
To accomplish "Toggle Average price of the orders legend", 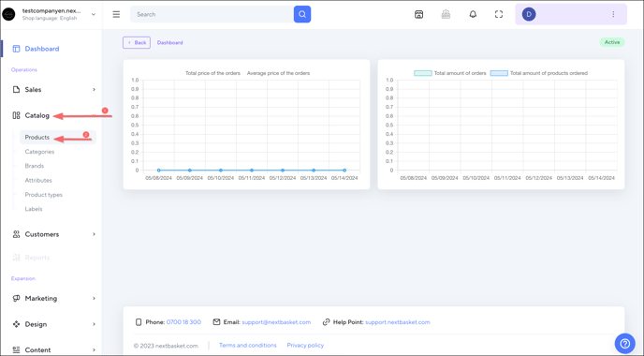I will coord(278,73).
